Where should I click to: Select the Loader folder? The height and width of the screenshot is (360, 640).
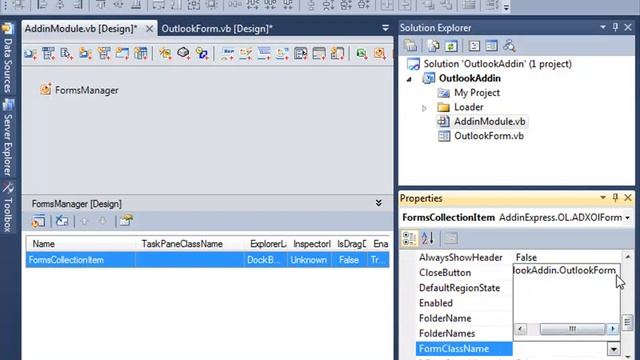coord(468,107)
